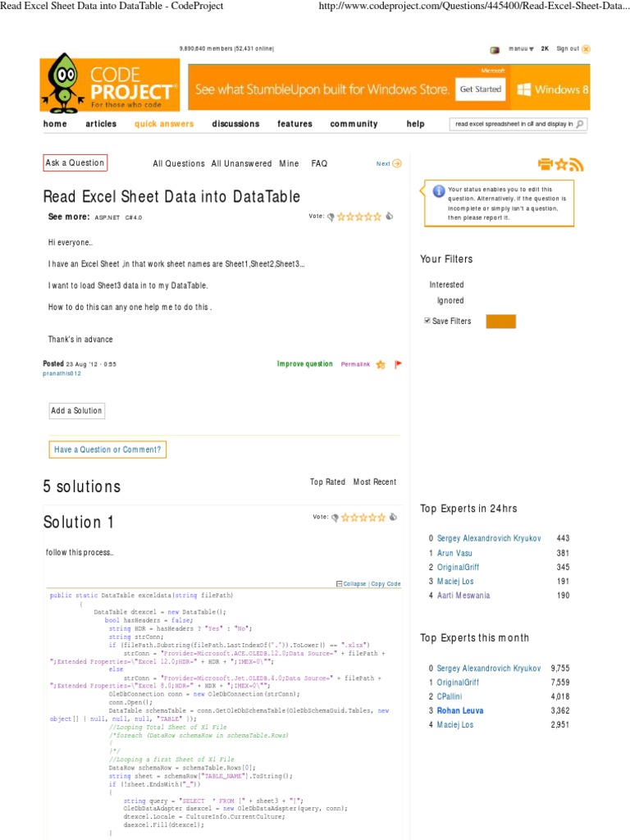Click the CodeProject logo
Viewport: 630px width, 840px height.
pyautogui.click(x=110, y=82)
